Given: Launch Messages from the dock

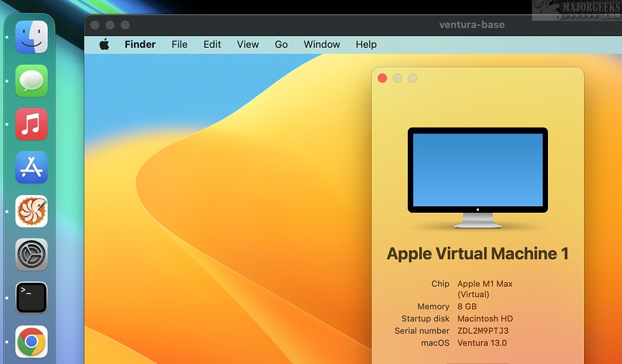Looking at the screenshot, I should click(x=31, y=81).
